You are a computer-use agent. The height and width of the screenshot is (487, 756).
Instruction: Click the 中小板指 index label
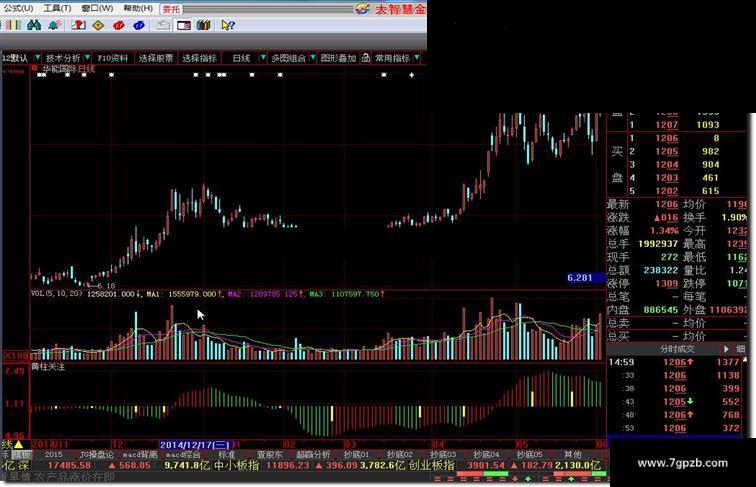(x=236, y=466)
